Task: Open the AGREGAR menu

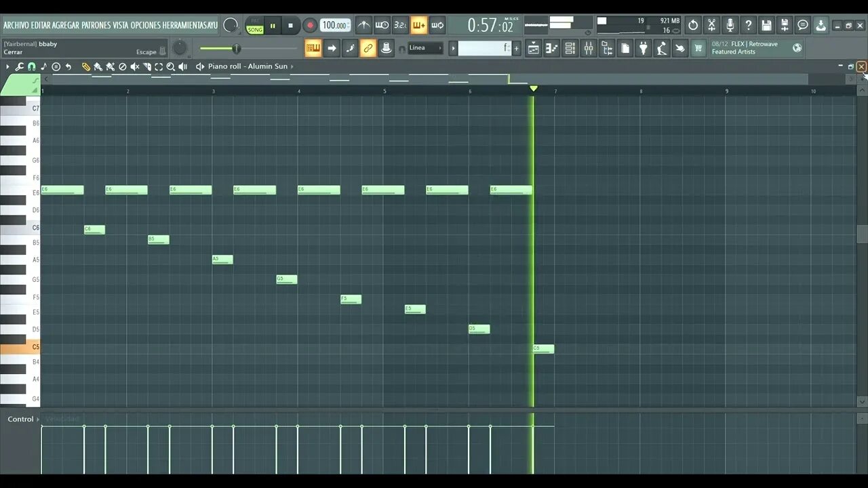Action: tap(66, 25)
